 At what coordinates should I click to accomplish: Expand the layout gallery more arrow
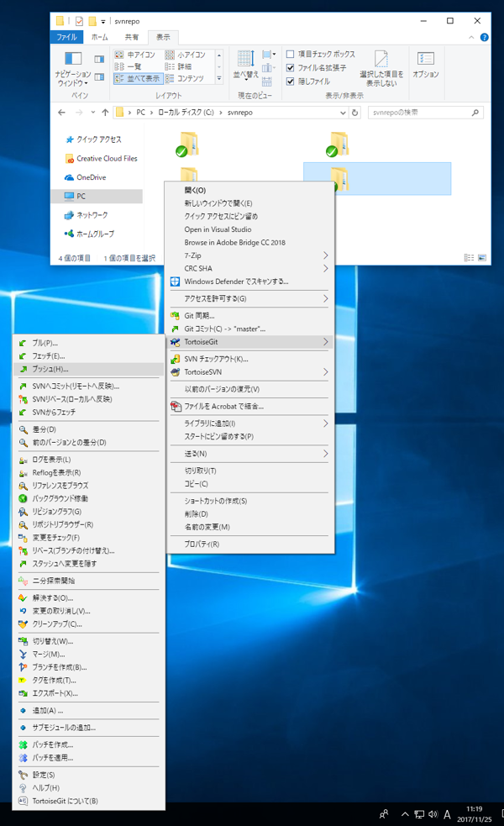point(219,79)
